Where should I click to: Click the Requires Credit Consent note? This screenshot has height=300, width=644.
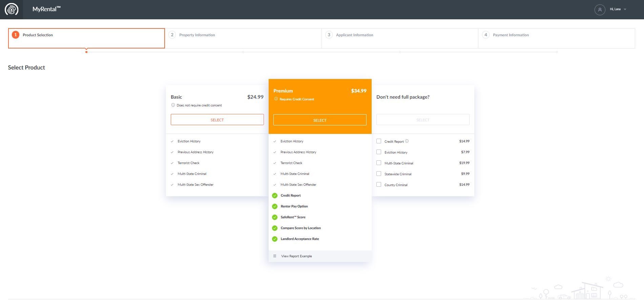pos(297,99)
